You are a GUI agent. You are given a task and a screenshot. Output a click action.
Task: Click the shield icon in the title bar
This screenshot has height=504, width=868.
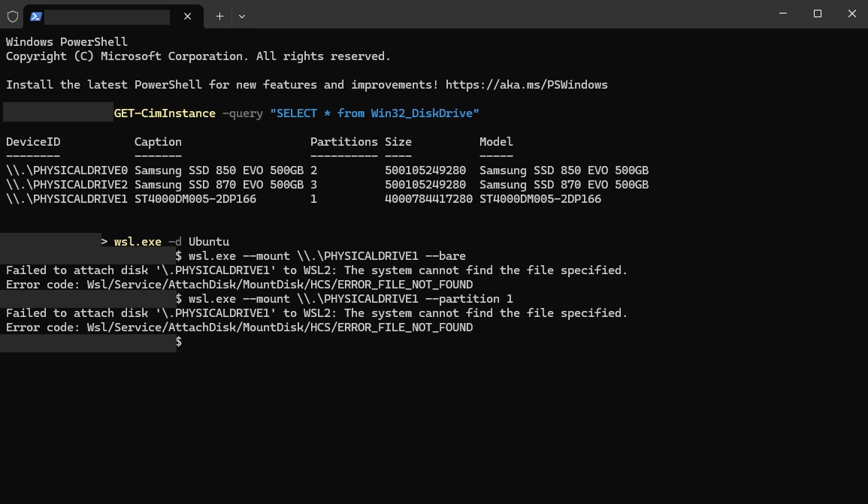[x=13, y=17]
